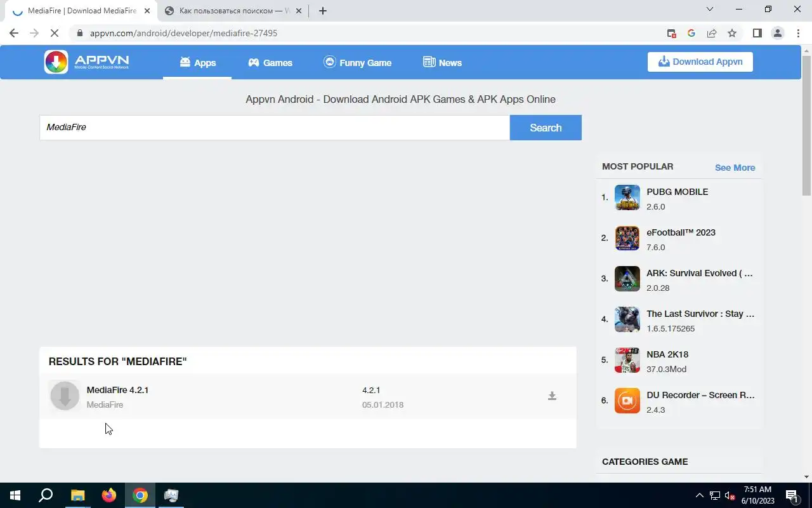
Task: Open the Windows Start menu
Action: (x=15, y=495)
